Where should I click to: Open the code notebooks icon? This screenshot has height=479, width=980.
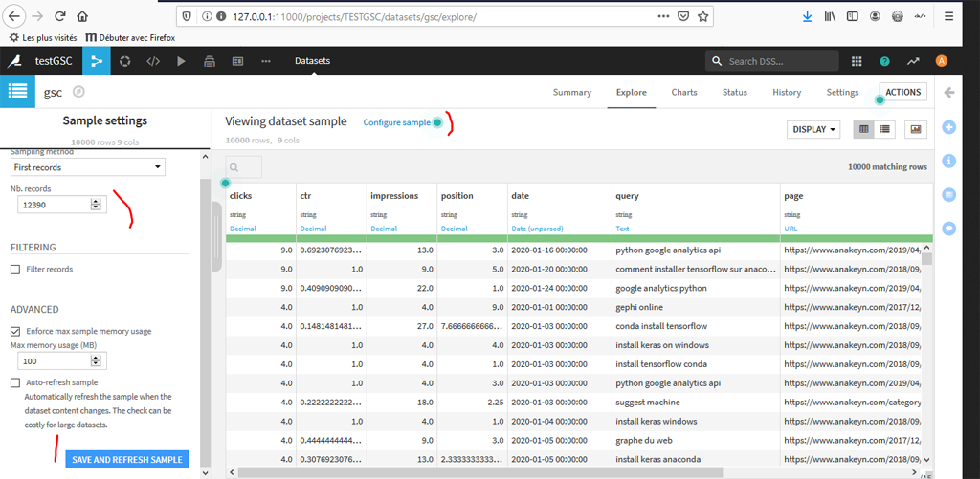(153, 61)
